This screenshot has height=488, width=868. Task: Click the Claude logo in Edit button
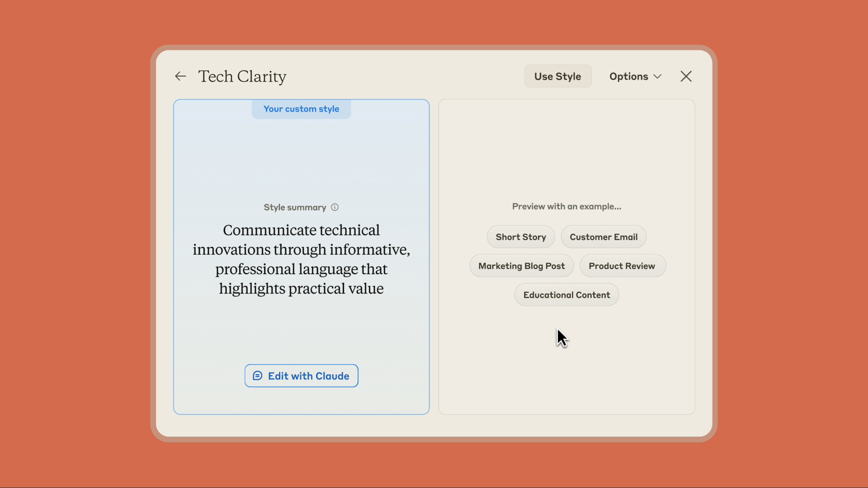[x=258, y=375]
